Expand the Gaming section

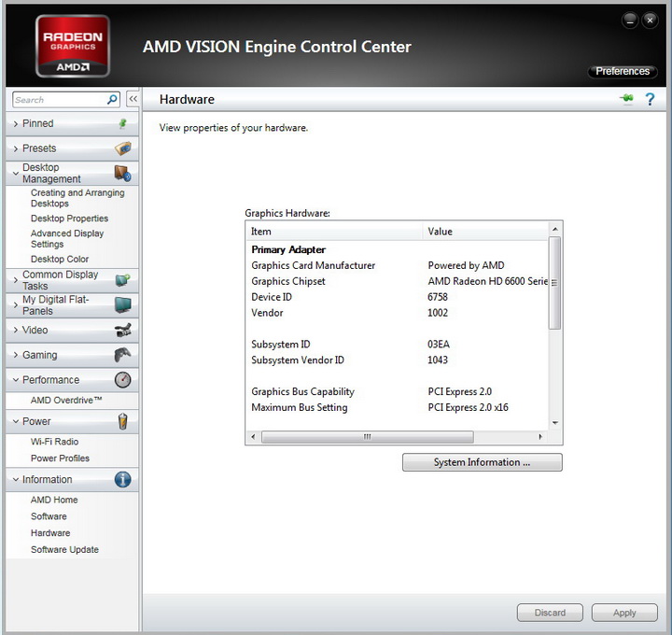(72, 355)
